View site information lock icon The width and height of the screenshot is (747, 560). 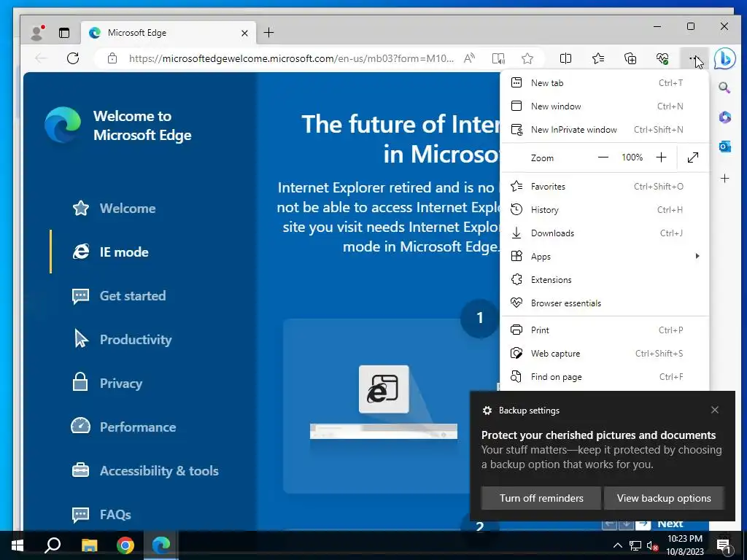point(112,58)
